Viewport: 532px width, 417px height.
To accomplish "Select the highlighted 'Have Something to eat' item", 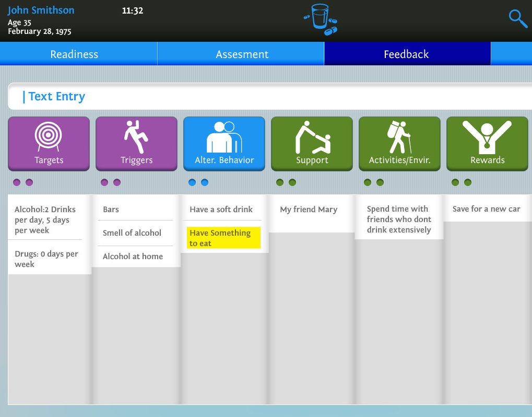I will 223,238.
